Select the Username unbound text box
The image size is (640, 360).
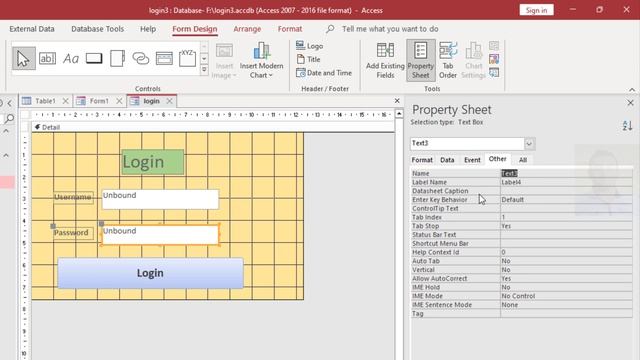click(x=160, y=199)
